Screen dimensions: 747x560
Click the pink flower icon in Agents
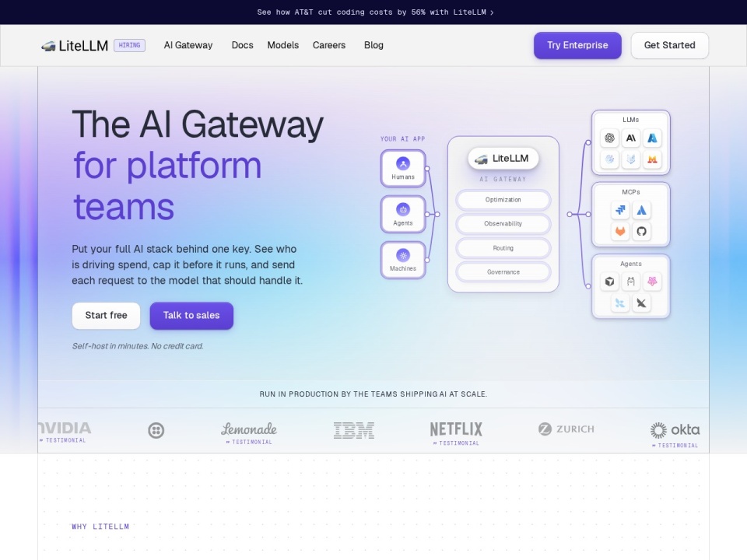coord(652,282)
